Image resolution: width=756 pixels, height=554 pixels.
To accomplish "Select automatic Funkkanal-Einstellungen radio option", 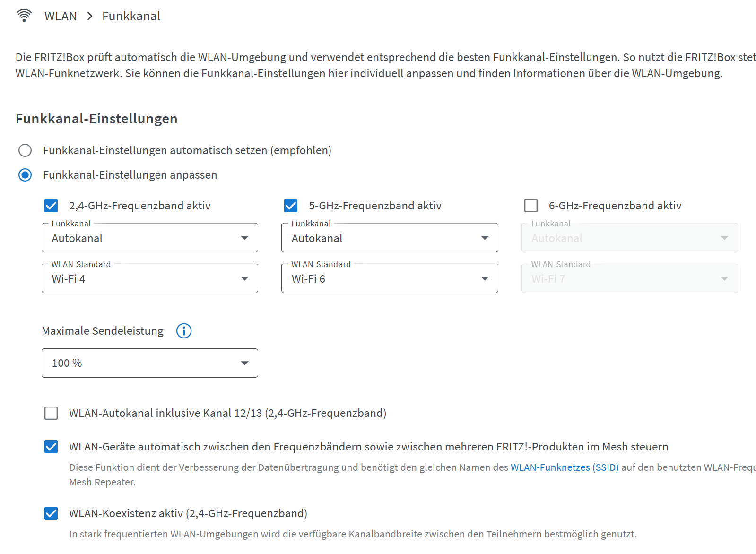I will pyautogui.click(x=25, y=150).
